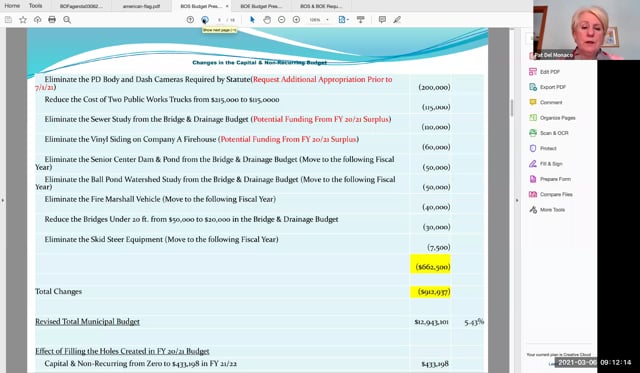Click the $12,943,101 amount
640x373 pixels.
click(431, 322)
